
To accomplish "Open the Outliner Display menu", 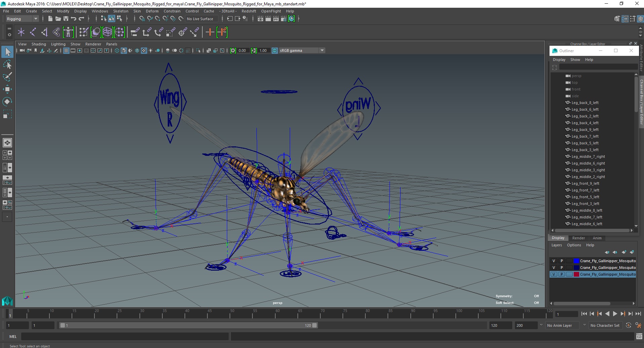I will click(x=559, y=60).
